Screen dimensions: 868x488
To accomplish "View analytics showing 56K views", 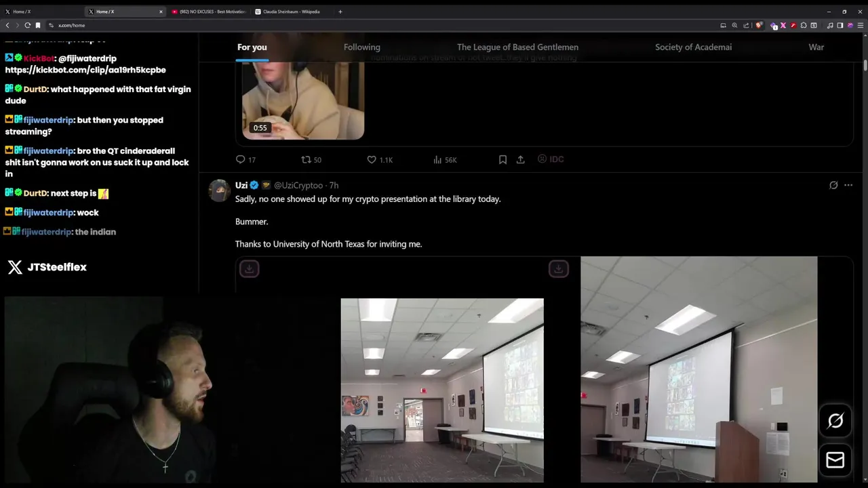I will click(445, 159).
